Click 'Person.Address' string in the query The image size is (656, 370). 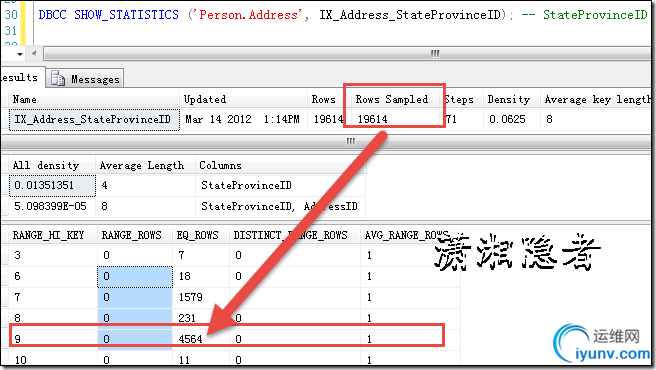click(x=249, y=15)
